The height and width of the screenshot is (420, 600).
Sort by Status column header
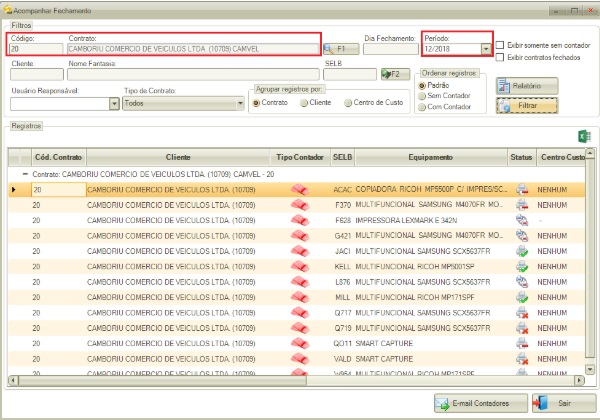[x=521, y=157]
